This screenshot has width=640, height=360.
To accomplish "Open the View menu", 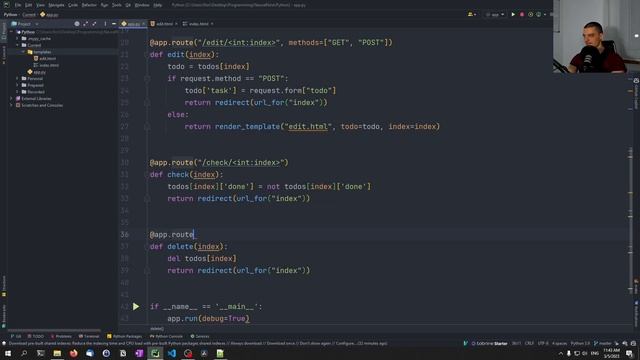I will coord(40,5).
